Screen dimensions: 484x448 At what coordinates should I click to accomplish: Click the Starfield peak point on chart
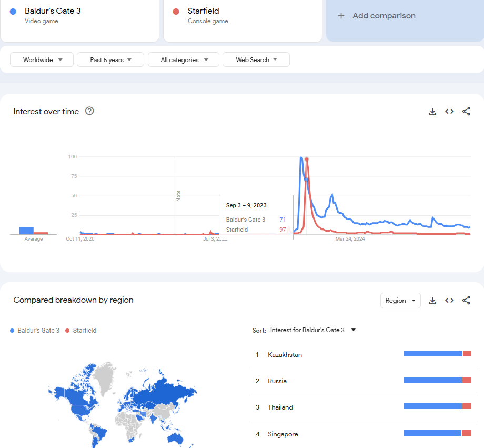(x=307, y=159)
